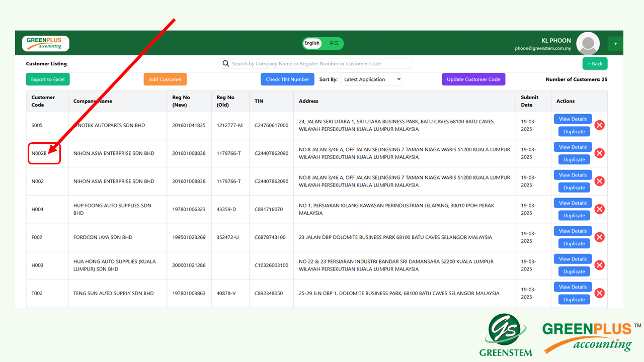View Details for TENG SUN AUTO SUPPLY
Screen dimensions: 644x362
[x=573, y=287]
